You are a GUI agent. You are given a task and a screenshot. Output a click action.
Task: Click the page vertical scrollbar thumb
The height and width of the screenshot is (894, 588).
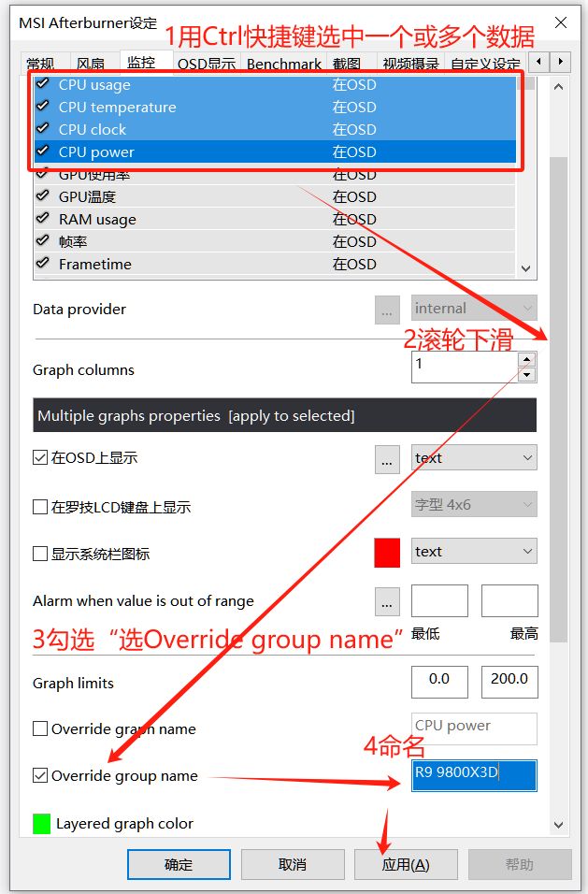coord(558,399)
